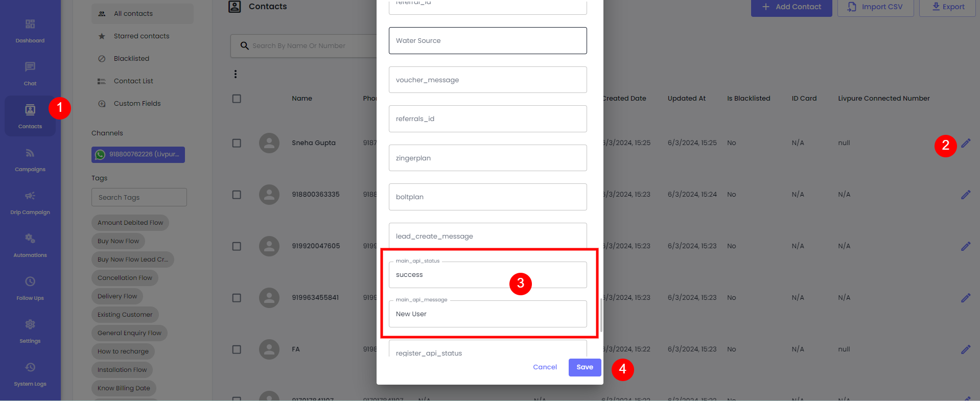Click the Search Tags field

pyautogui.click(x=139, y=197)
